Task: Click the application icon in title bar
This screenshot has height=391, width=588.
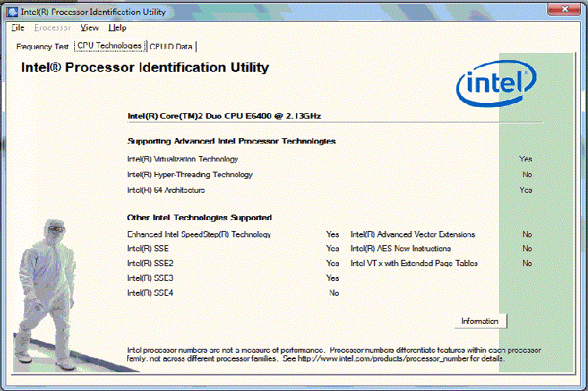Action: point(12,12)
